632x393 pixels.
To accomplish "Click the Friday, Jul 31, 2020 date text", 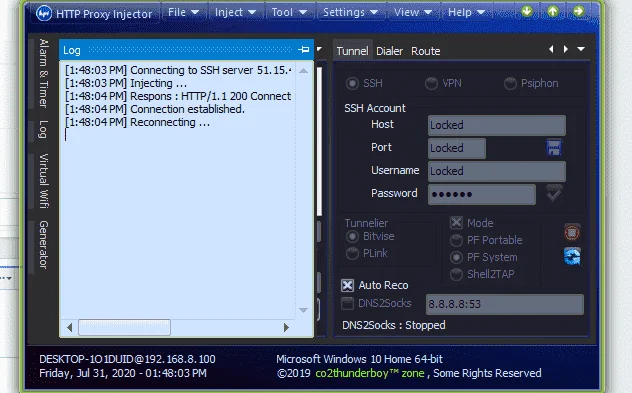I will (x=123, y=373).
